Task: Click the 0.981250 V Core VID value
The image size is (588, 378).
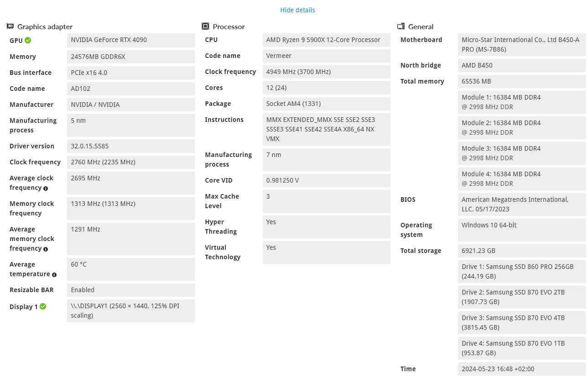Action: [327, 180]
